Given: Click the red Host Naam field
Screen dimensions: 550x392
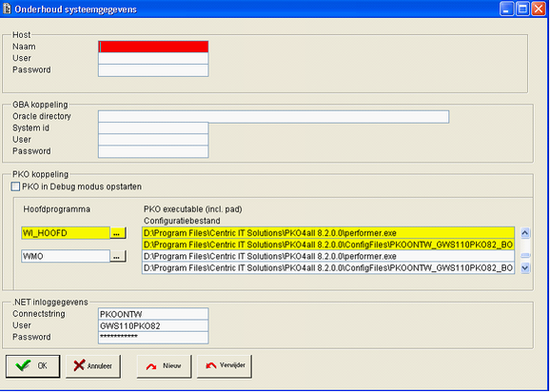Looking at the screenshot, I should point(153,47).
